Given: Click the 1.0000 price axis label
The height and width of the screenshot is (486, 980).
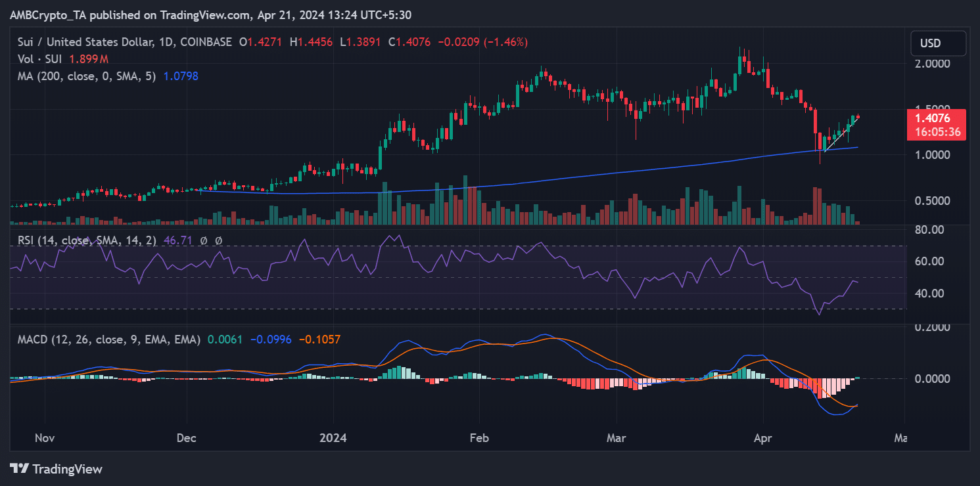Looking at the screenshot, I should coord(933,155).
